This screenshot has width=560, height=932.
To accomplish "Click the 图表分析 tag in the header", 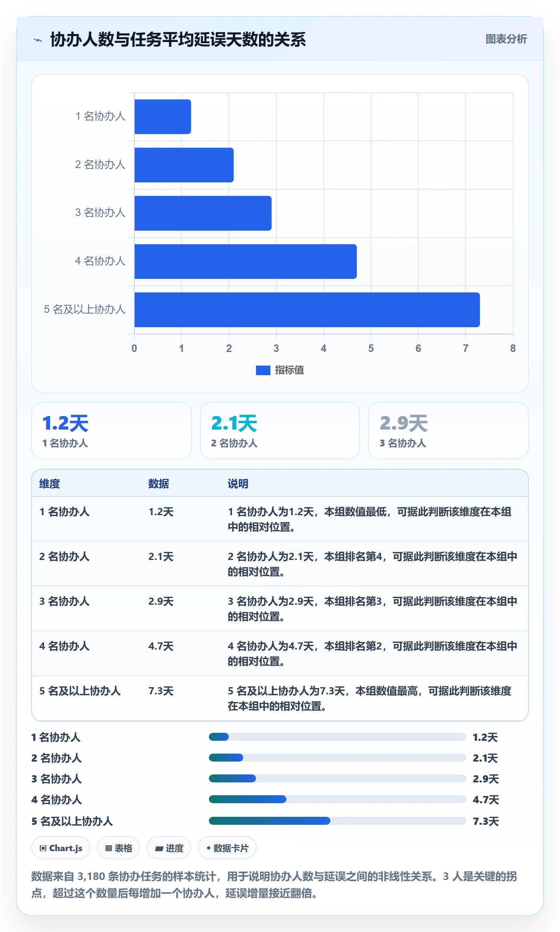I will [x=506, y=39].
